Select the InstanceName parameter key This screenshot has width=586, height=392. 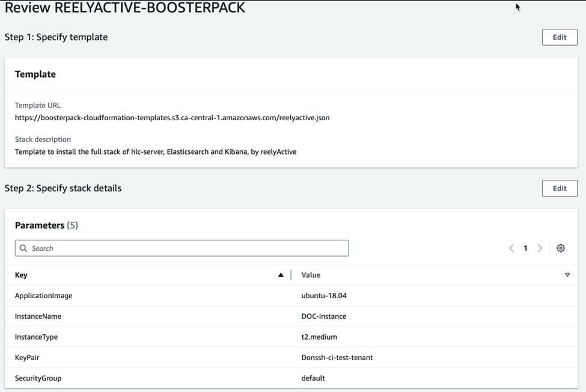coord(38,316)
